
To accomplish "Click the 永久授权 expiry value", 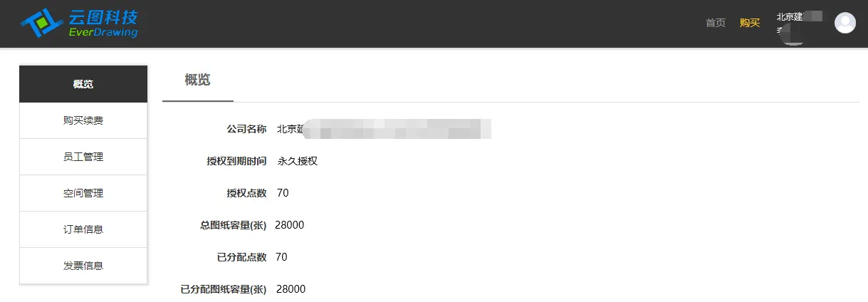I will point(298,161).
